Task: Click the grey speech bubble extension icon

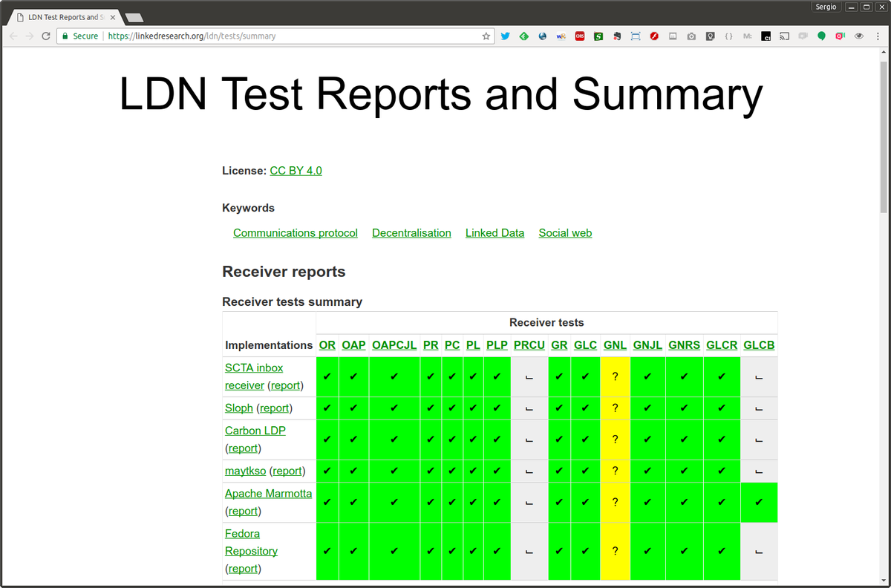Action: point(803,36)
